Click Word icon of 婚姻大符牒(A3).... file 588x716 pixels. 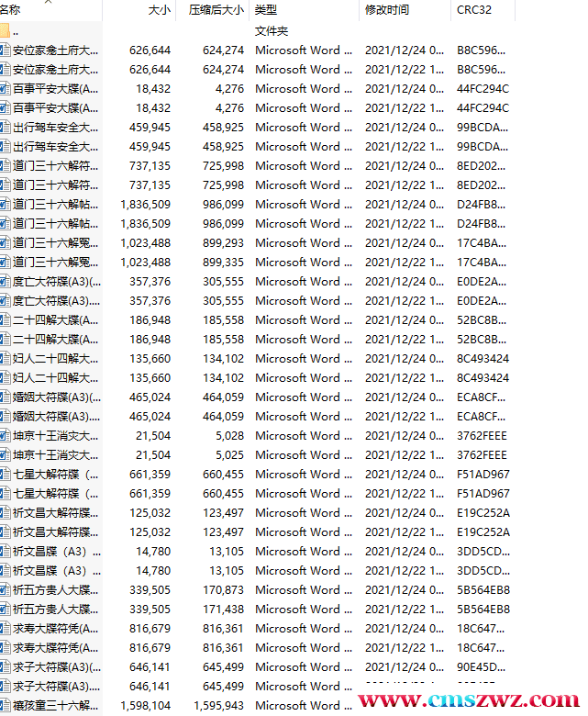(x=5, y=417)
